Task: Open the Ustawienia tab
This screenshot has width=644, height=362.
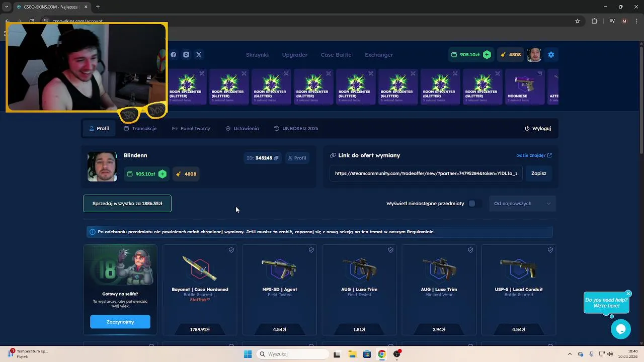Action: click(242, 128)
